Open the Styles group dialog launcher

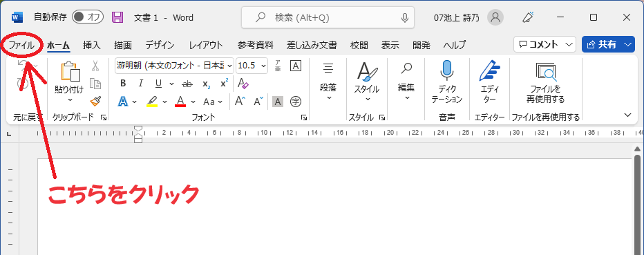(382, 118)
